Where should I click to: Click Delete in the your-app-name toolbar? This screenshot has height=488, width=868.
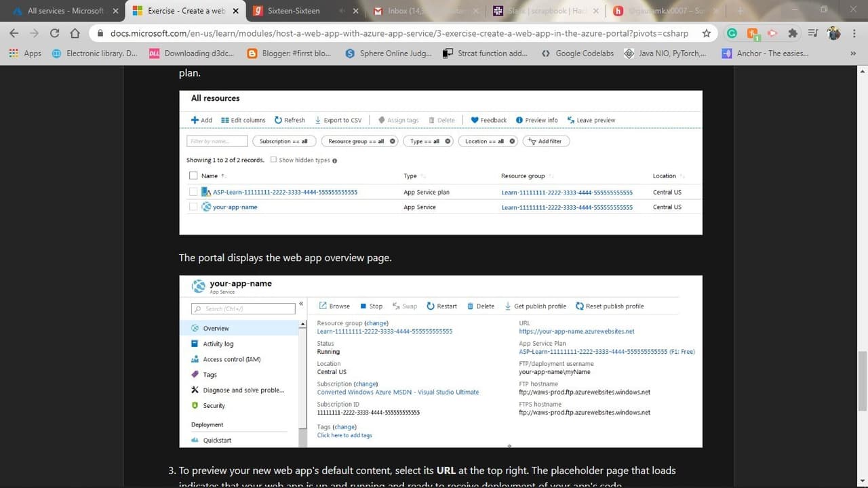[481, 306]
